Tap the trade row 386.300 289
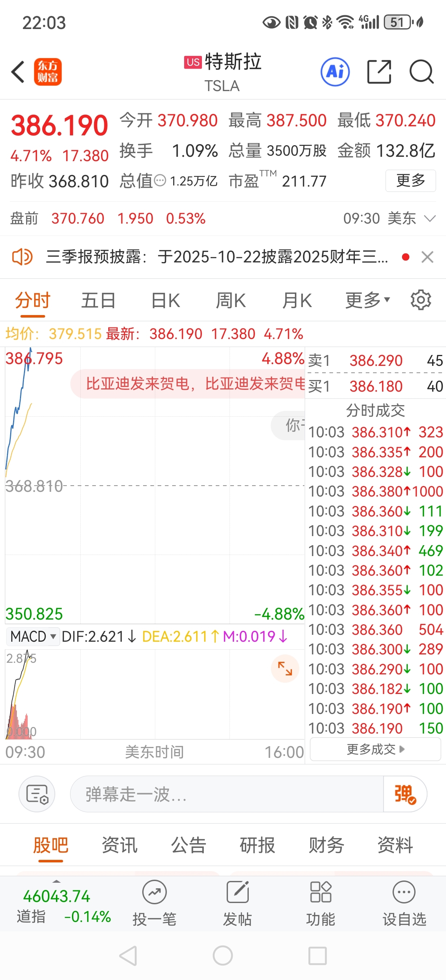Screen dimensions: 446x980 pyautogui.click(x=376, y=649)
